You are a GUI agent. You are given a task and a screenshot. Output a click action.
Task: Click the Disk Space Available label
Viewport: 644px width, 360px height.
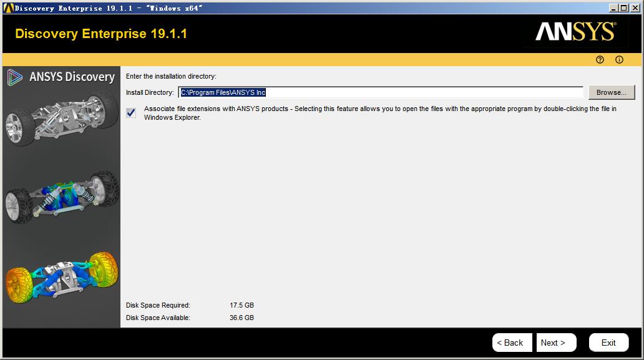coord(158,318)
